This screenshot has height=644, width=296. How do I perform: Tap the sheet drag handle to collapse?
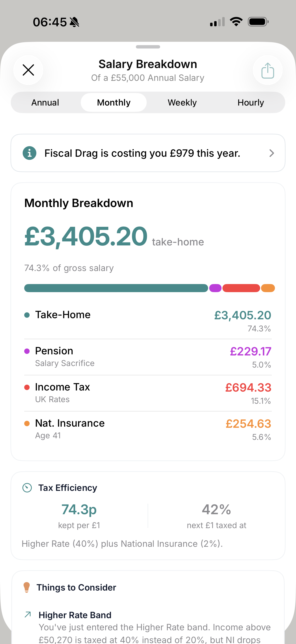click(x=148, y=46)
